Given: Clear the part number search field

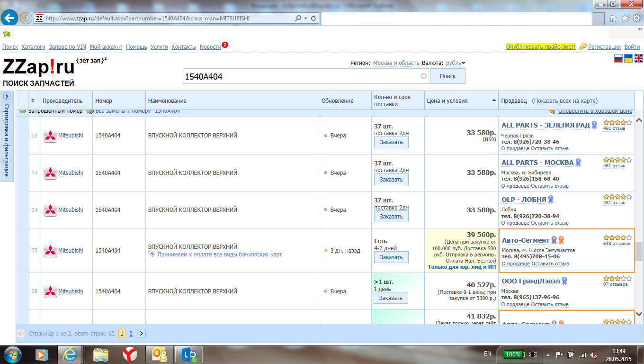Looking at the screenshot, I should (x=423, y=76).
